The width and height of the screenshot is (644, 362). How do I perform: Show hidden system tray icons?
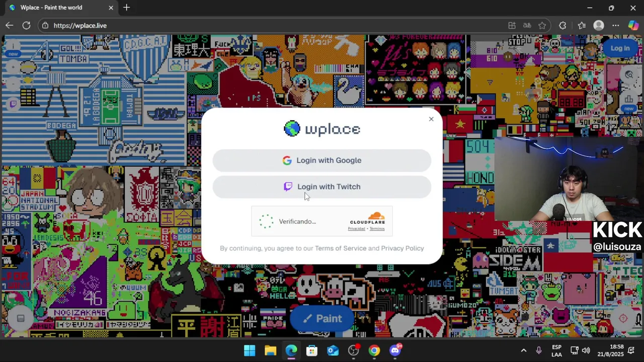tap(523, 350)
